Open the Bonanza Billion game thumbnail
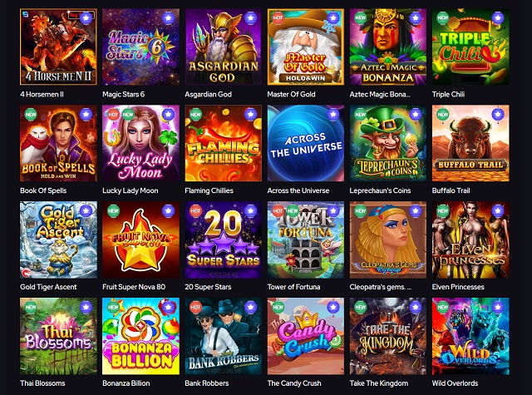Viewport: 532px width, 395px height. [140, 336]
